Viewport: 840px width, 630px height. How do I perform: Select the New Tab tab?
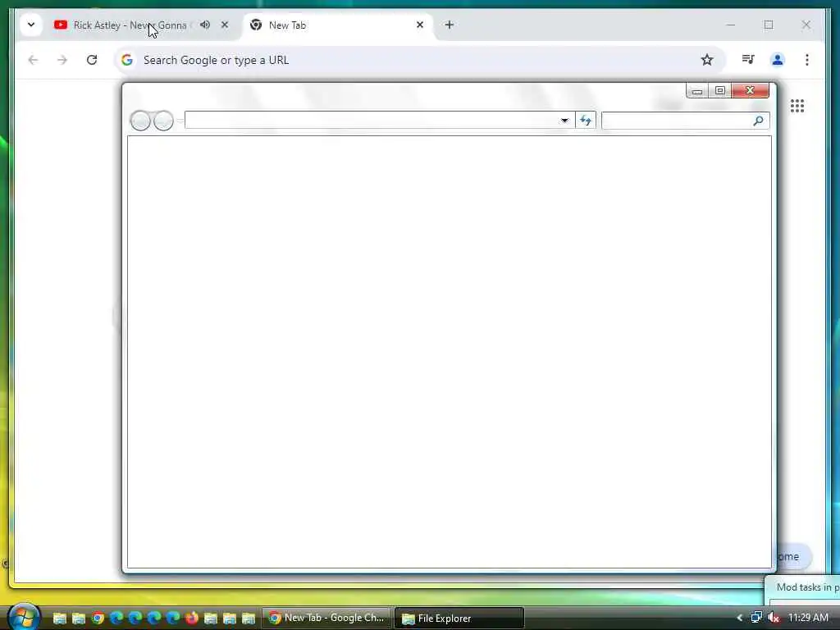[x=337, y=25]
